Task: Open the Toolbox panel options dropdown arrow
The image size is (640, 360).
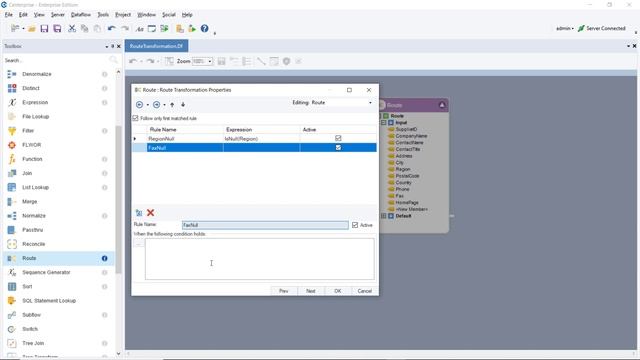Action: (x=107, y=47)
